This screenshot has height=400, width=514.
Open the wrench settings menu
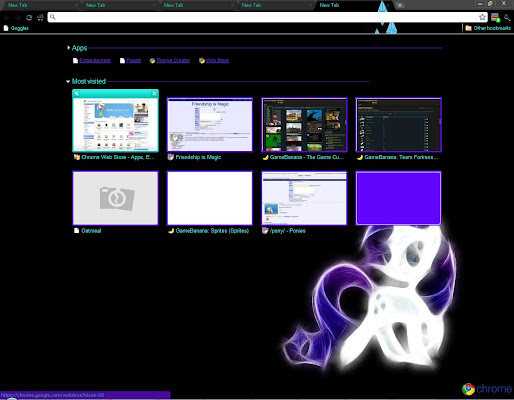coord(507,17)
